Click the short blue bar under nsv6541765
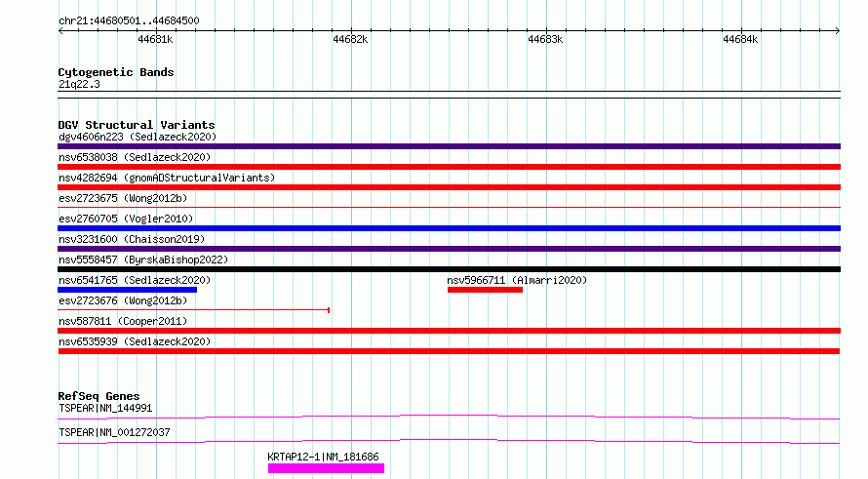The width and height of the screenshot is (868, 479). (128, 290)
